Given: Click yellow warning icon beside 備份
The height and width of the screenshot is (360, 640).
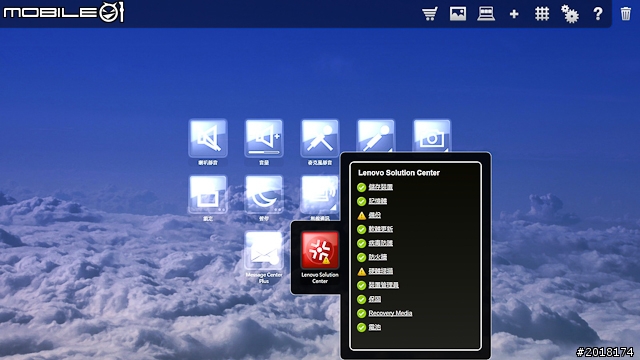Looking at the screenshot, I should [x=362, y=215].
